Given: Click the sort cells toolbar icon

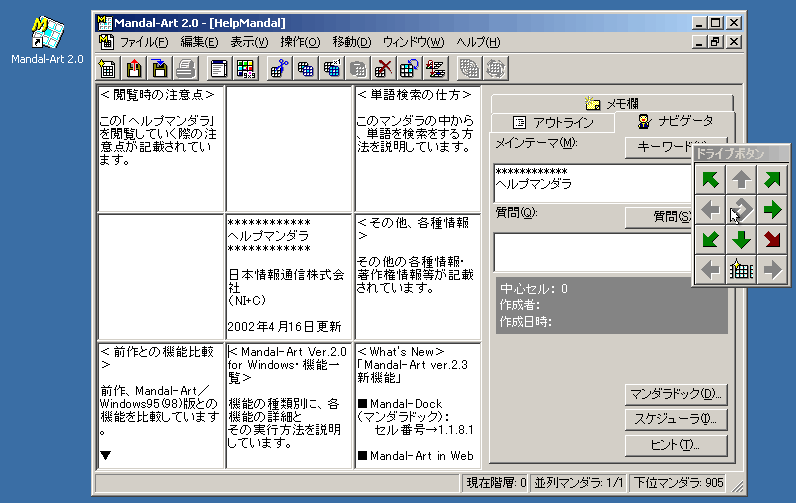Looking at the screenshot, I should coord(436,69).
